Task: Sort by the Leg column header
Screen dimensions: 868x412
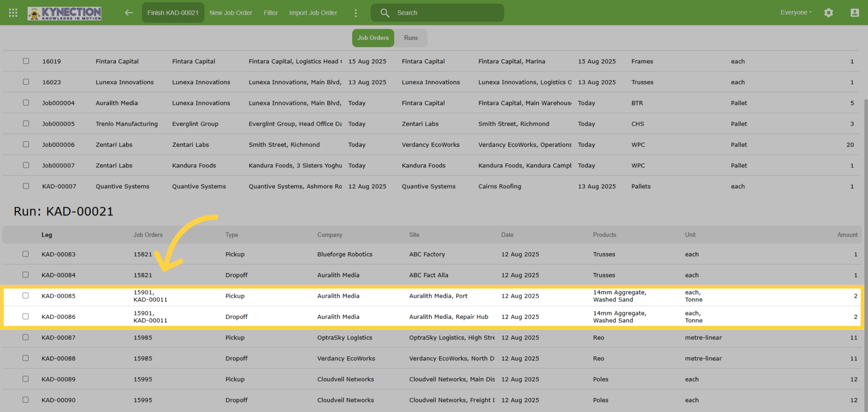Action: pos(47,235)
